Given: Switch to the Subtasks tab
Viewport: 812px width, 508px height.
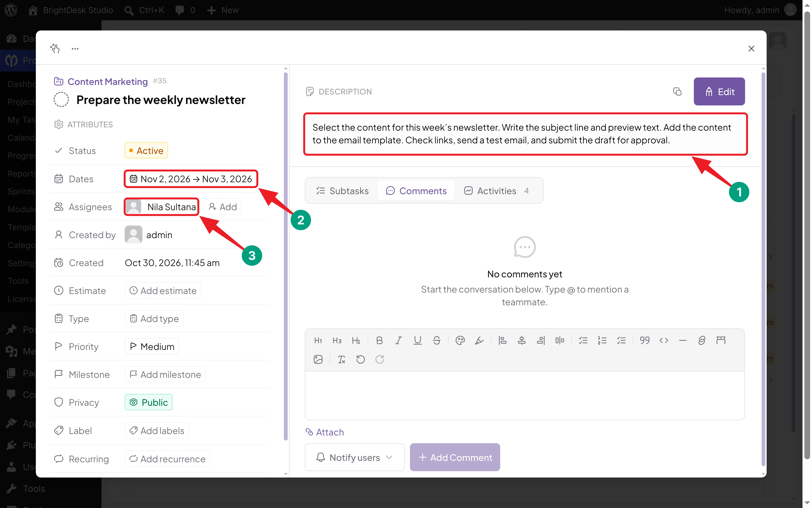Looking at the screenshot, I should [343, 191].
